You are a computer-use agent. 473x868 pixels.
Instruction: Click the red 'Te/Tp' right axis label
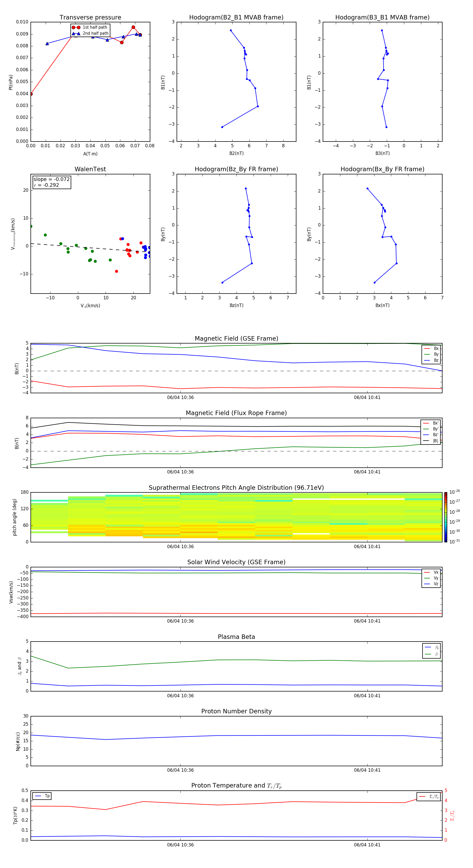coord(453,816)
